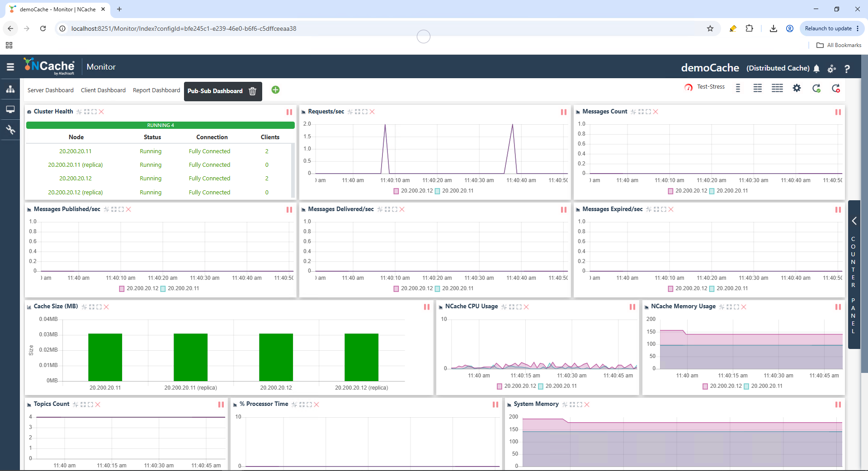Toggle 20.200.20.11 series in Messages Count legend
This screenshot has width=868, height=471.
coord(728,191)
